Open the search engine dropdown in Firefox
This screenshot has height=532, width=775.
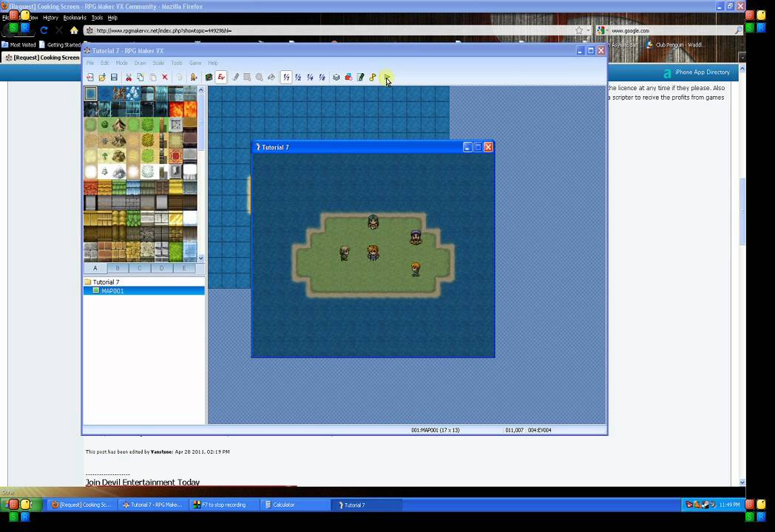pyautogui.click(x=602, y=30)
